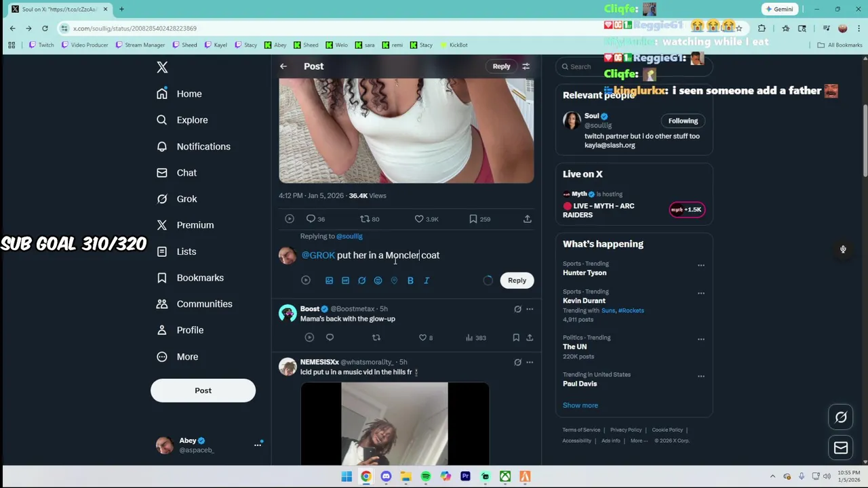Open Paul Davis trend options menu
Screen dimensions: 868x488
701,376
